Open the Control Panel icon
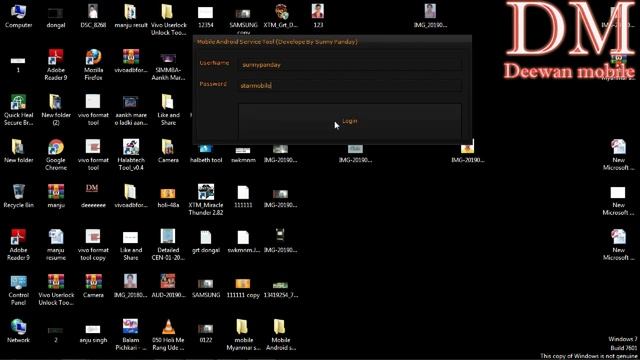Image resolution: width=640 pixels, height=360 pixels. (18, 290)
